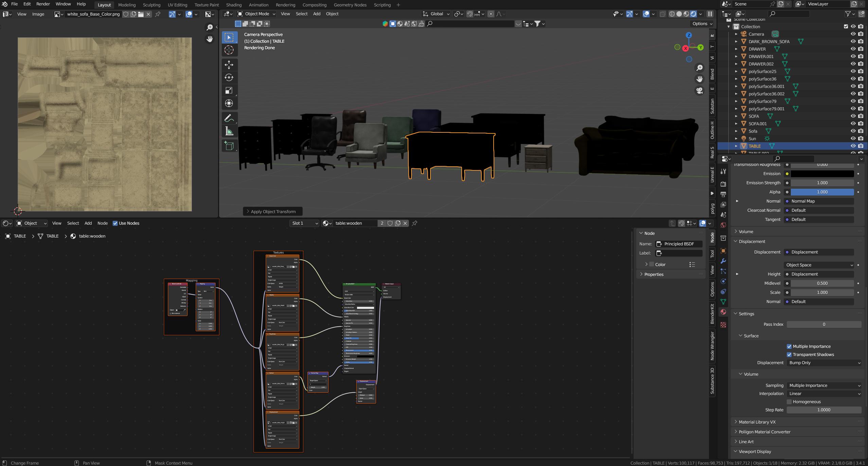Image resolution: width=868 pixels, height=466 pixels.
Task: Open the Object Data properties tab icon
Action: [723, 302]
